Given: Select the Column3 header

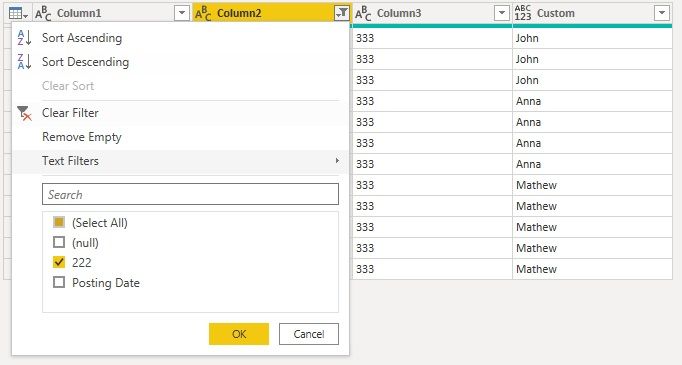Looking at the screenshot, I should (x=431, y=13).
